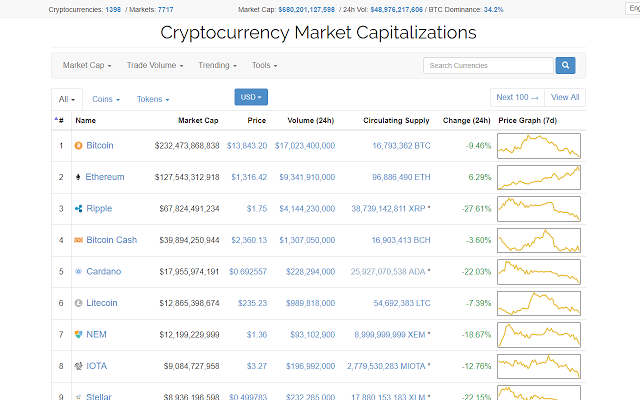Click IOTA 7d price graph thumbnail

(x=539, y=366)
